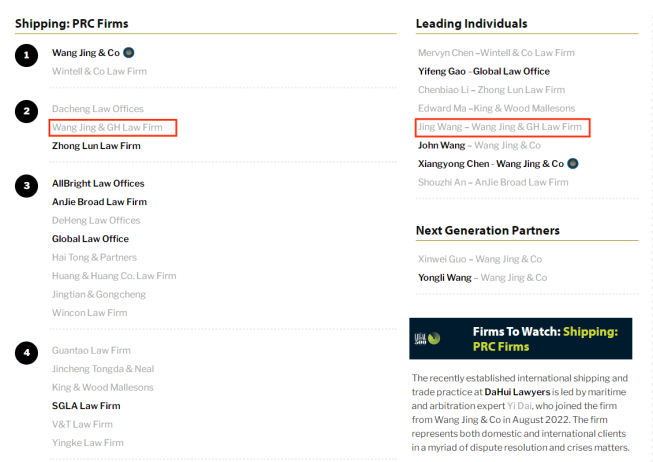The image size is (653, 462).
Task: Open DeHeng Law Offices listing
Action: 96,220
